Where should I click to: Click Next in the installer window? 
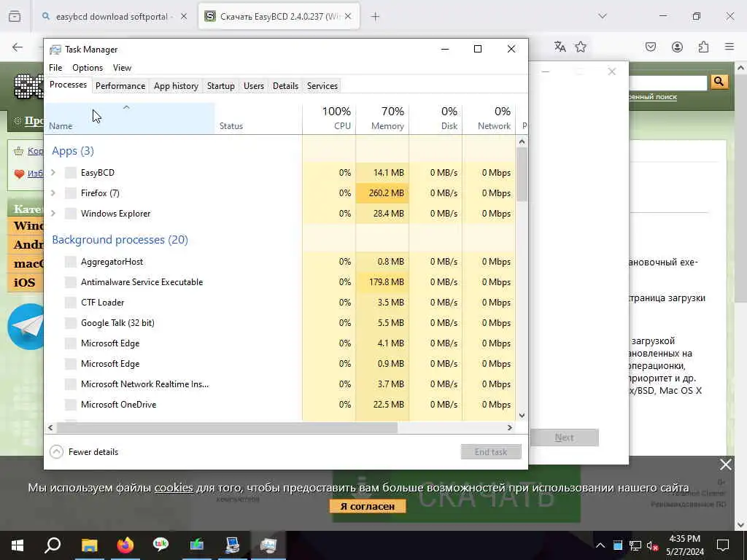coord(564,437)
